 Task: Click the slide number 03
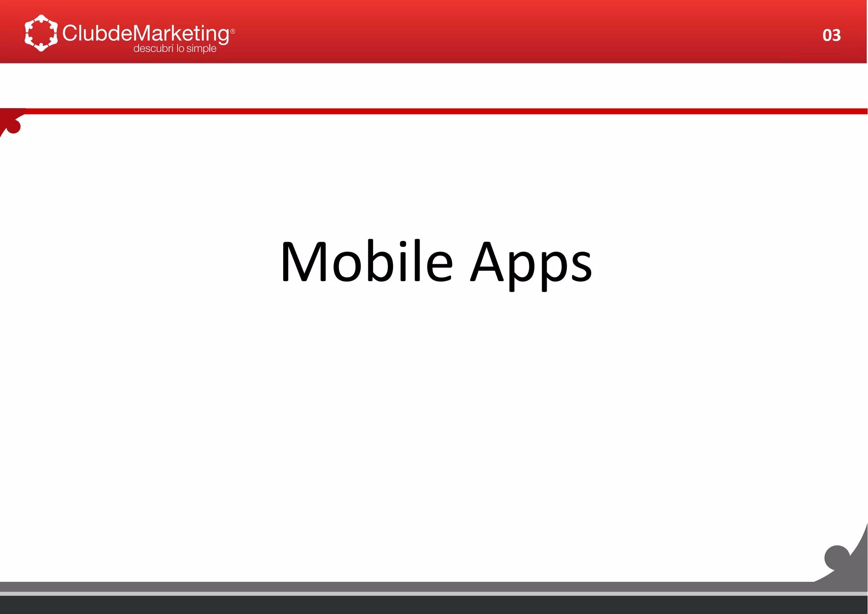coord(832,35)
